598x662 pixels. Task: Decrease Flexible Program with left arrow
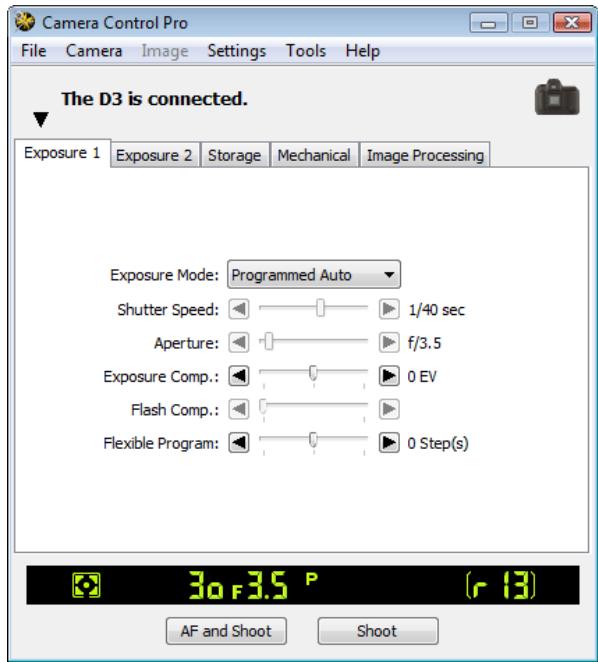click(x=239, y=442)
